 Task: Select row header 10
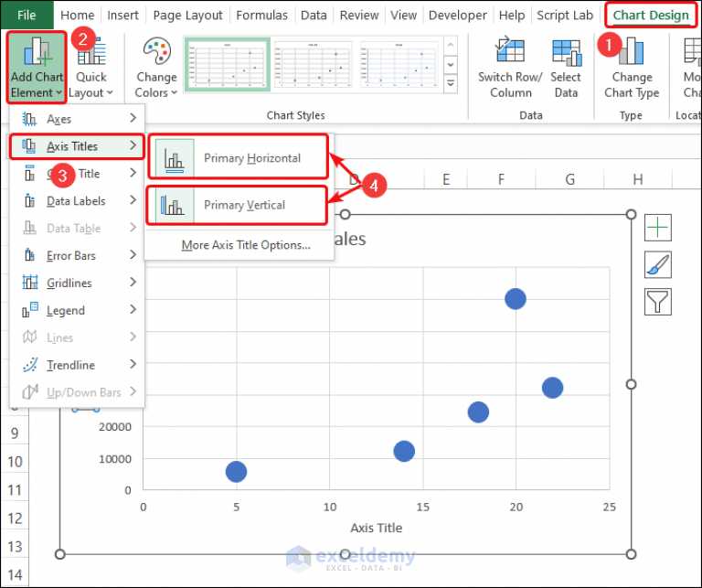pos(15,462)
